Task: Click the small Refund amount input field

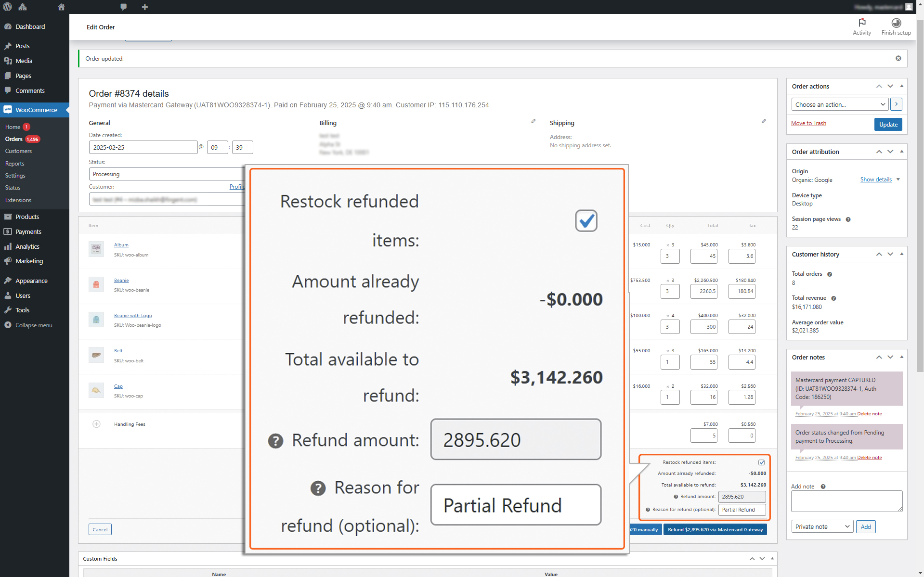Action: 742,497
